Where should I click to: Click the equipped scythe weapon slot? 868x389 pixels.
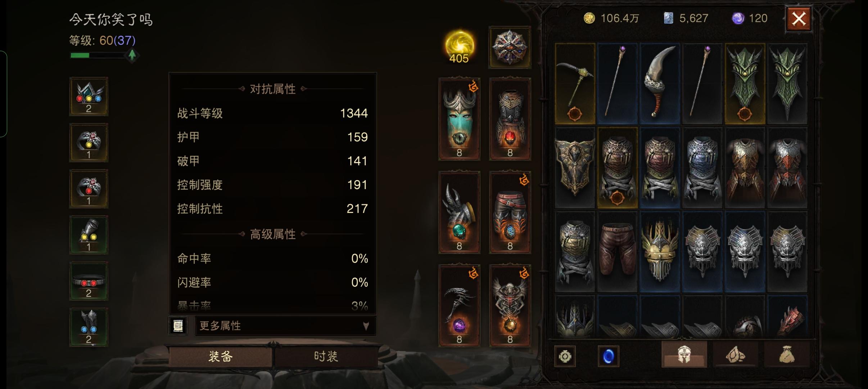[459, 306]
